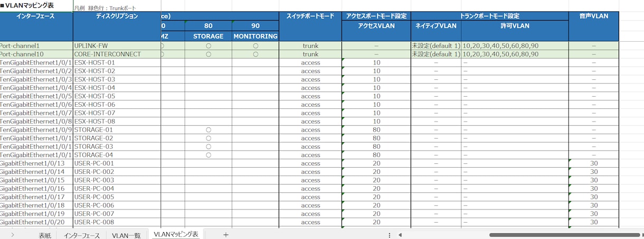Click voice VLAN 30 in USER-PC-002 row

pos(593,172)
